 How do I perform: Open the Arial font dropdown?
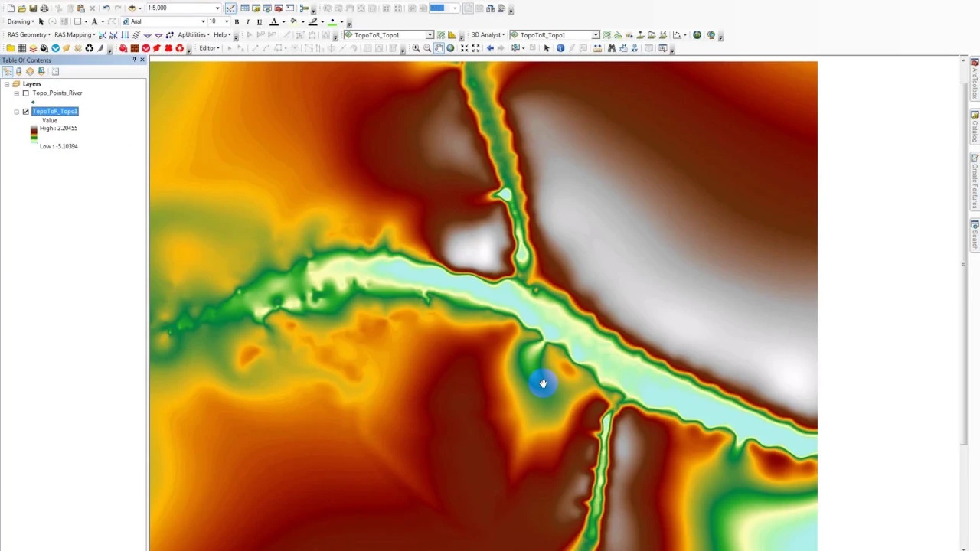click(x=203, y=21)
